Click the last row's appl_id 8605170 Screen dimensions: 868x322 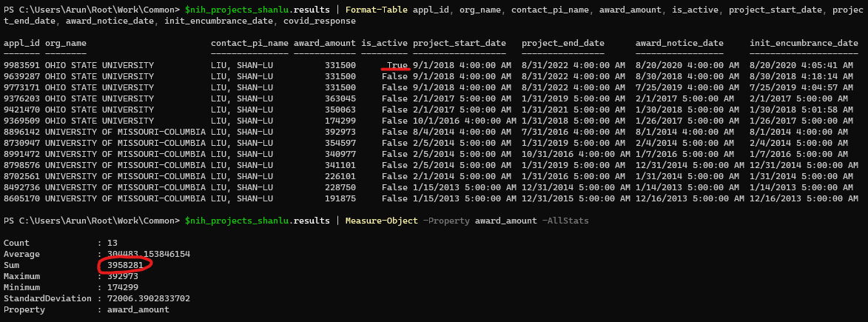[x=21, y=198]
